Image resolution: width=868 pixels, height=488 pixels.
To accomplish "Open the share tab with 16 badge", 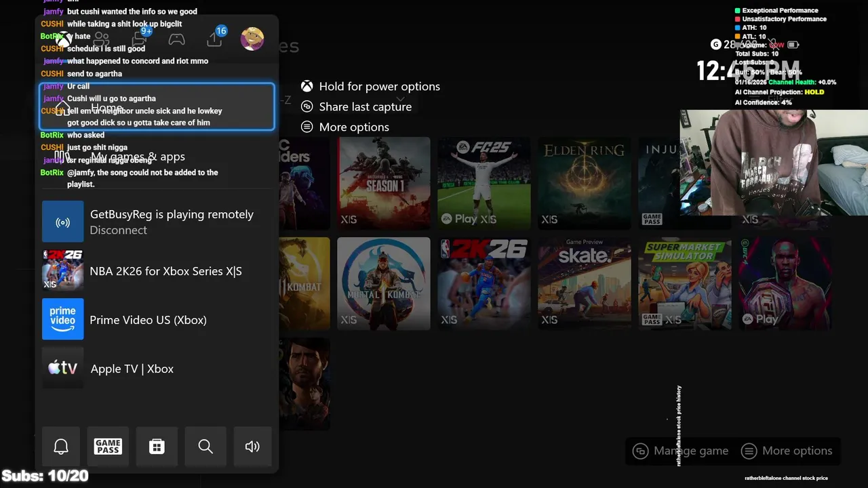I will (215, 37).
